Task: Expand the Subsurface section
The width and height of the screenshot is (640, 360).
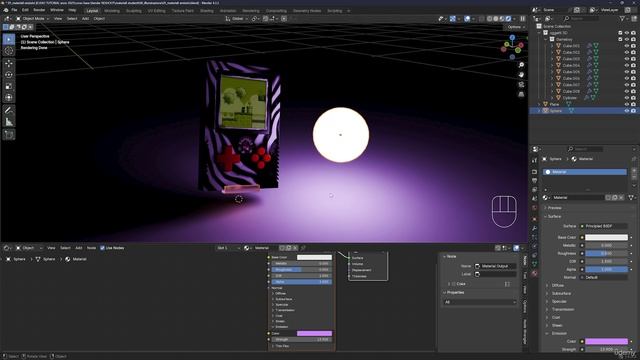Action: coord(561,293)
